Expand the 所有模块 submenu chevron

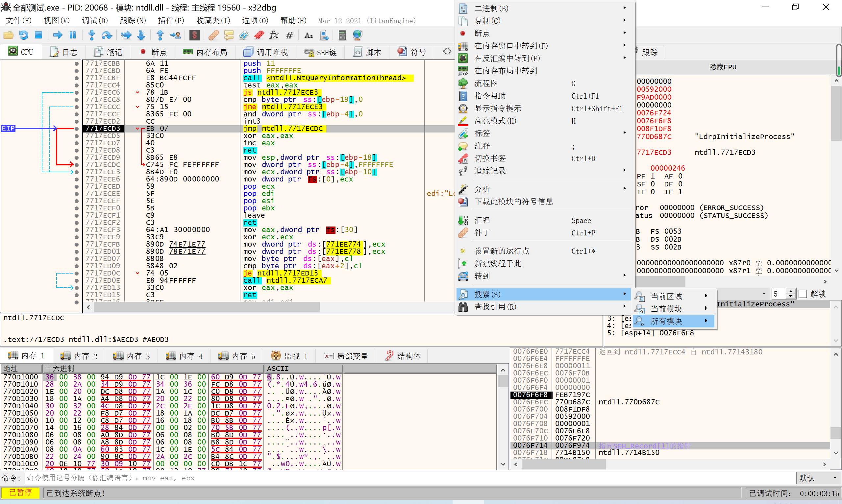[706, 321]
